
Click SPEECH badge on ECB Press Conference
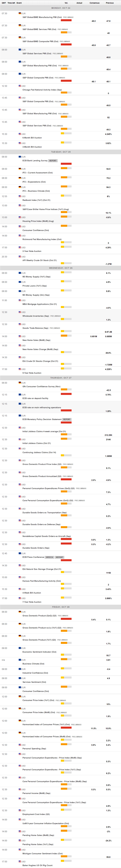(49, 557)
